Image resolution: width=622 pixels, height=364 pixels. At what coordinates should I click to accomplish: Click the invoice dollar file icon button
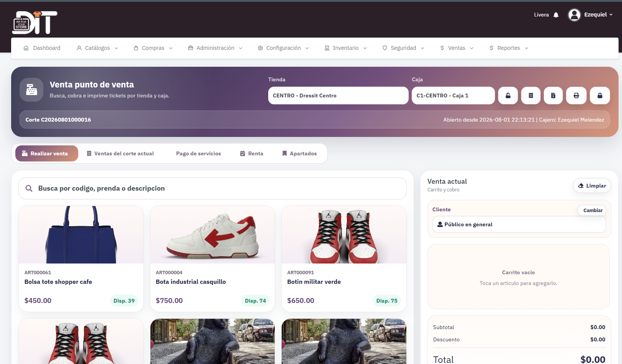pos(553,96)
